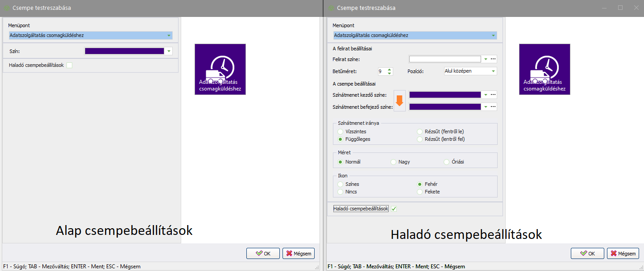Click tile preview in the right dialog

point(544,69)
